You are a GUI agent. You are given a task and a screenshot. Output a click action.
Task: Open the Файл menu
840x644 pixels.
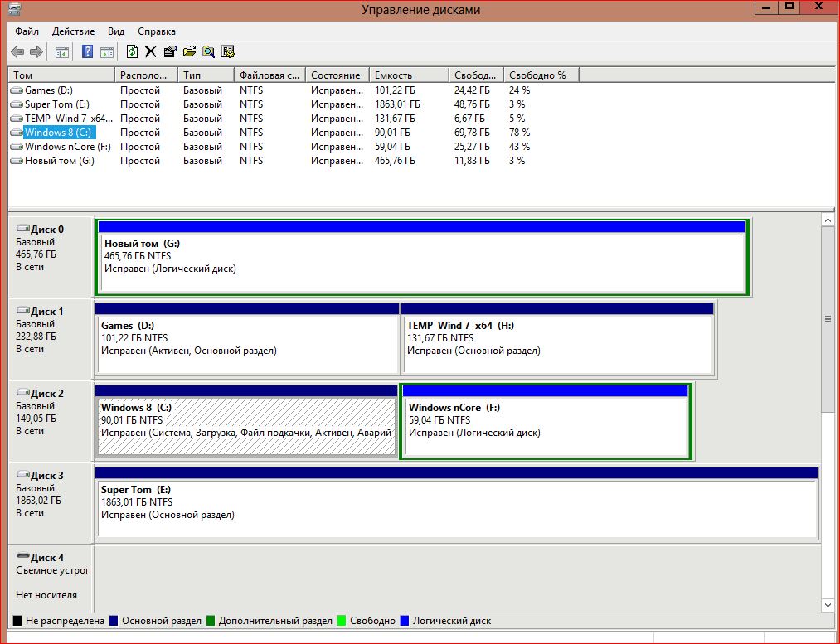(27, 31)
